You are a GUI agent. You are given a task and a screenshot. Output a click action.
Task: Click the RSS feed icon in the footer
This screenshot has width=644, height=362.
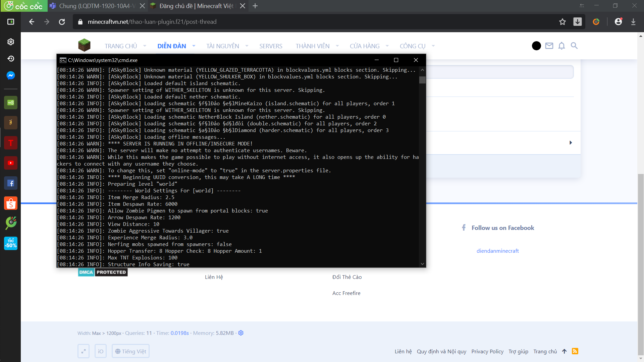[x=575, y=351]
